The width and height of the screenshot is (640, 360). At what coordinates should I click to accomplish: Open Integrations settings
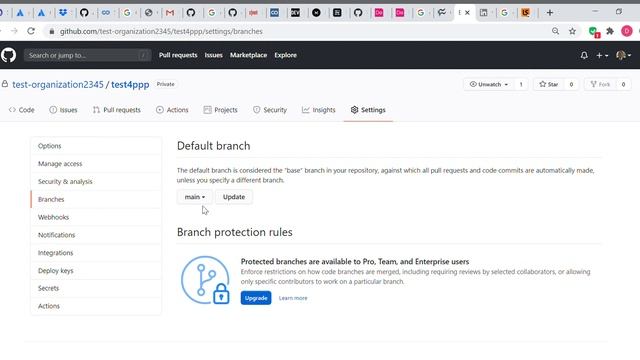[x=96, y=253]
